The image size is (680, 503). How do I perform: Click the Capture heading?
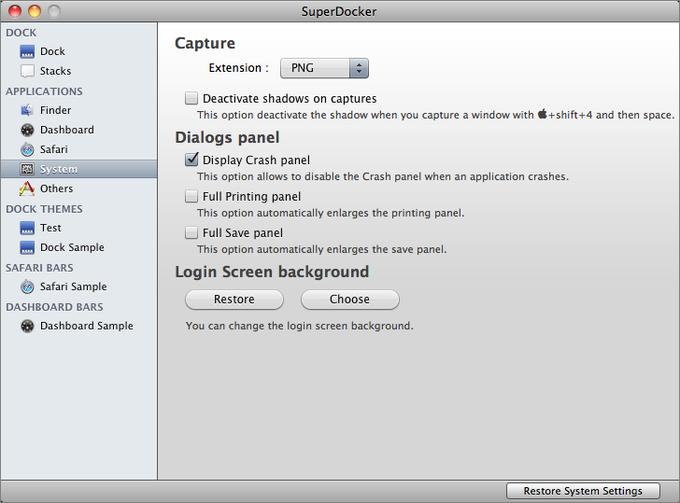pyautogui.click(x=205, y=43)
